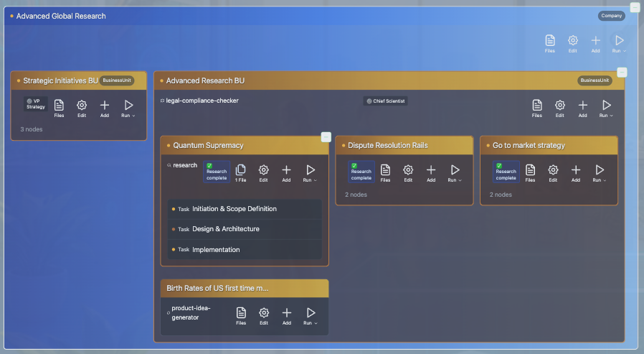
Task: Run the Advanced Global Research company
Action: pos(618,44)
